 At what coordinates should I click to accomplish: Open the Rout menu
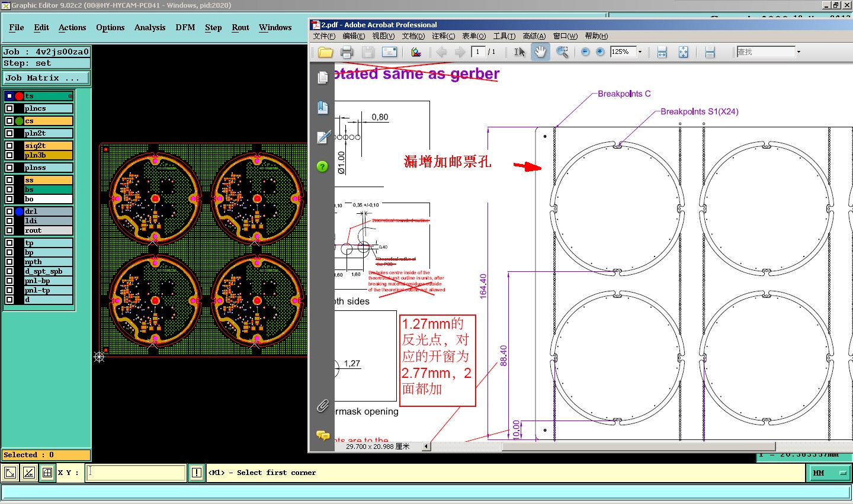[x=240, y=27]
